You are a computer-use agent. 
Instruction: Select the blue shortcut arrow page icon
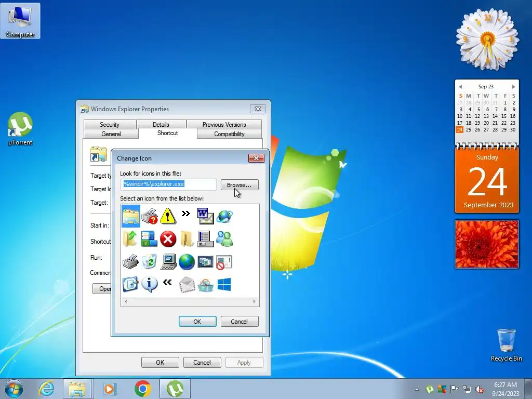[130, 284]
